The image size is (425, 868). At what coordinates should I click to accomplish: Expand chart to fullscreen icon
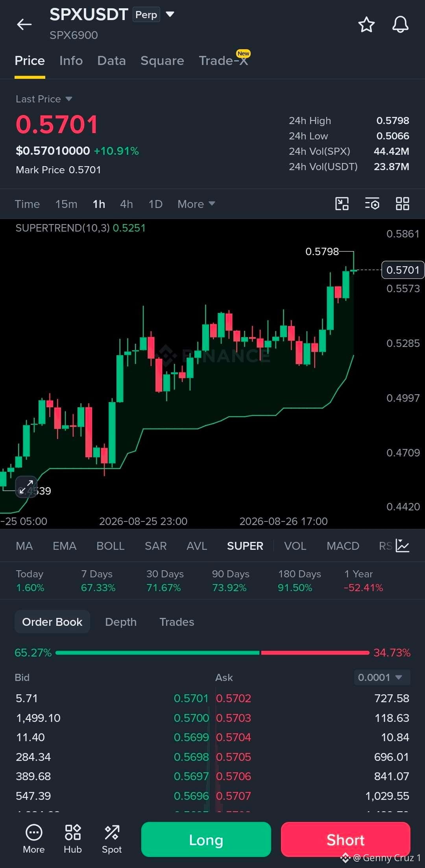pyautogui.click(x=26, y=487)
